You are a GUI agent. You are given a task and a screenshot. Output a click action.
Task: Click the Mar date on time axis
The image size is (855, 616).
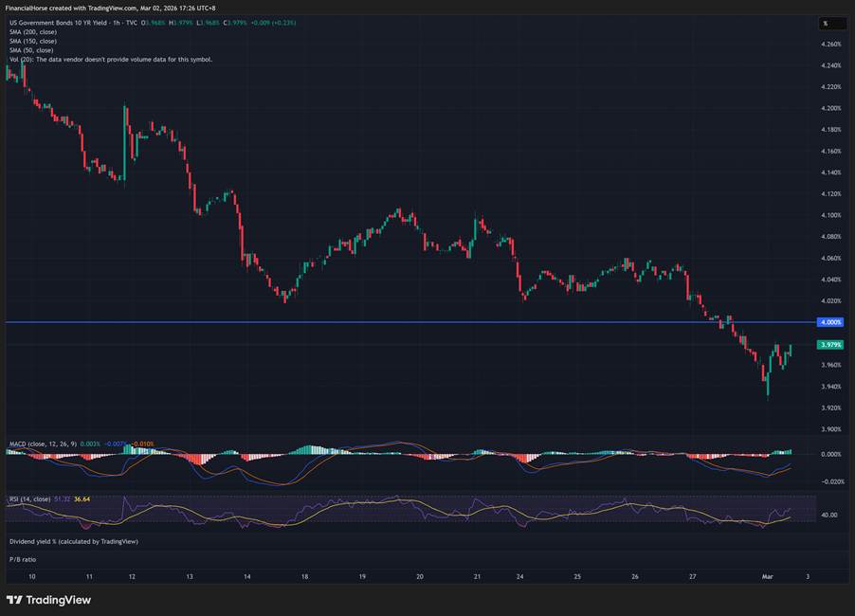766,576
